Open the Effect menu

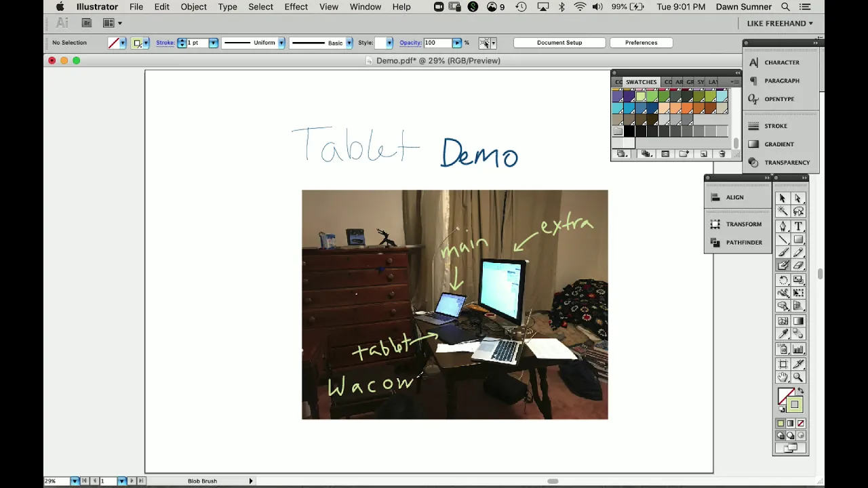296,7
